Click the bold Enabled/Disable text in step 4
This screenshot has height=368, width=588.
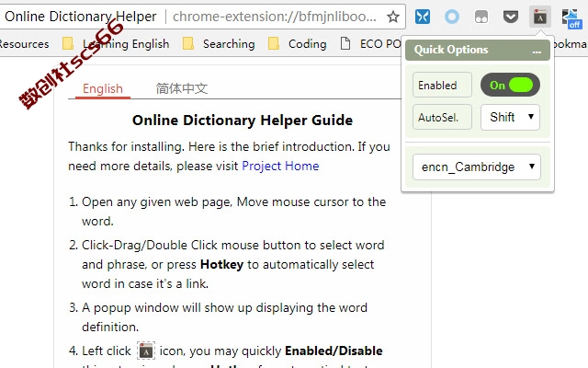pos(334,351)
